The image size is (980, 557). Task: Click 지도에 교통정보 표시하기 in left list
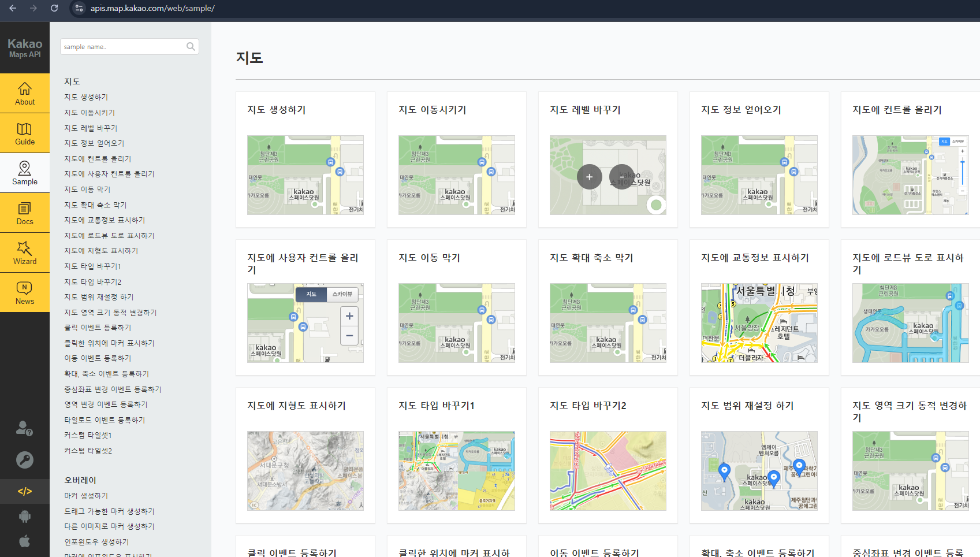coord(105,220)
